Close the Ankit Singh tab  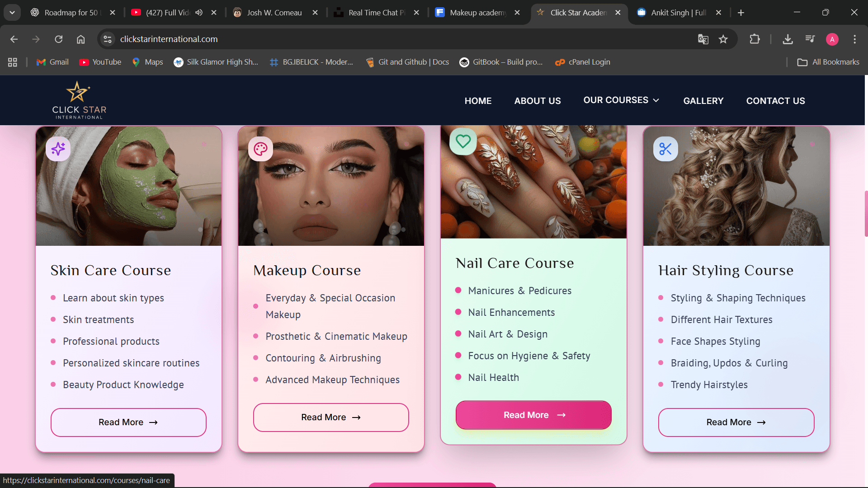718,13
